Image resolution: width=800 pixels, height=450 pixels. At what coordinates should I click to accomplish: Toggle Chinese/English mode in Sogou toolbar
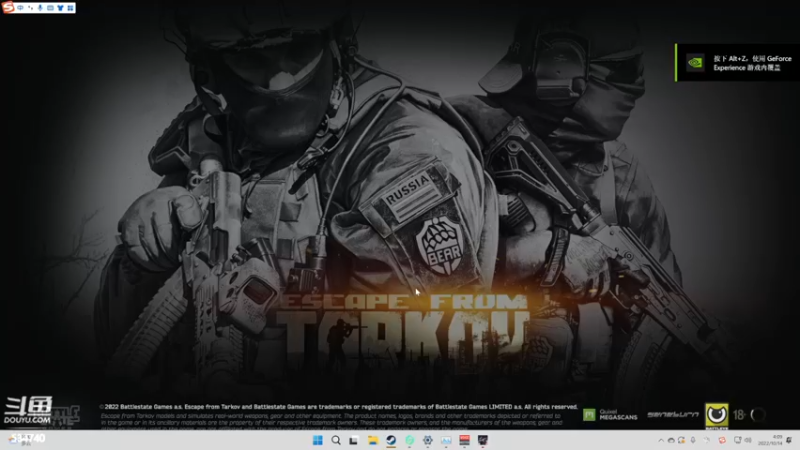click(20, 8)
